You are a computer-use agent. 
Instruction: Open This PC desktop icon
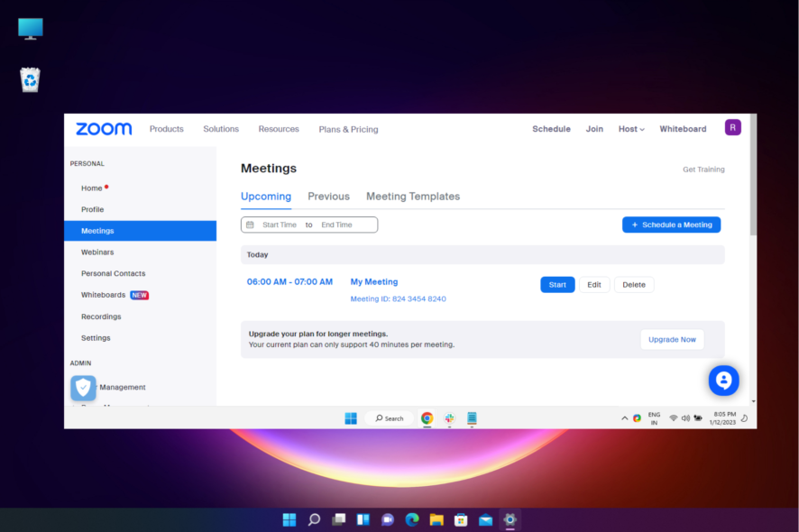click(31, 29)
